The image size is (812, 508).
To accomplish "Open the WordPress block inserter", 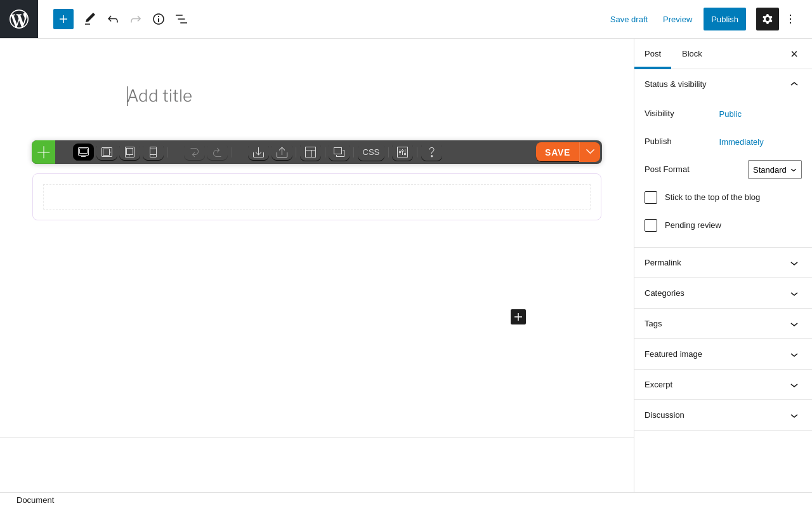I will (63, 19).
